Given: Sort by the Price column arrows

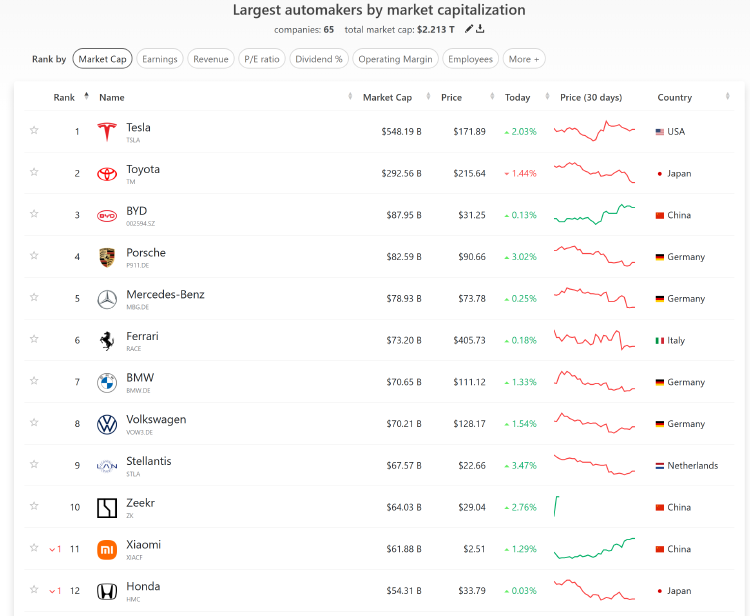Looking at the screenshot, I should pos(492,97).
